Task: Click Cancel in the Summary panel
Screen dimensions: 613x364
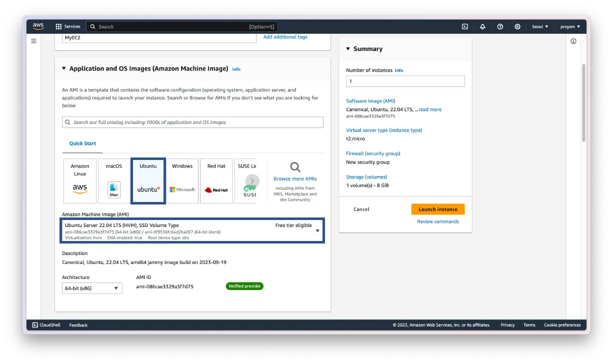Action: click(x=361, y=209)
